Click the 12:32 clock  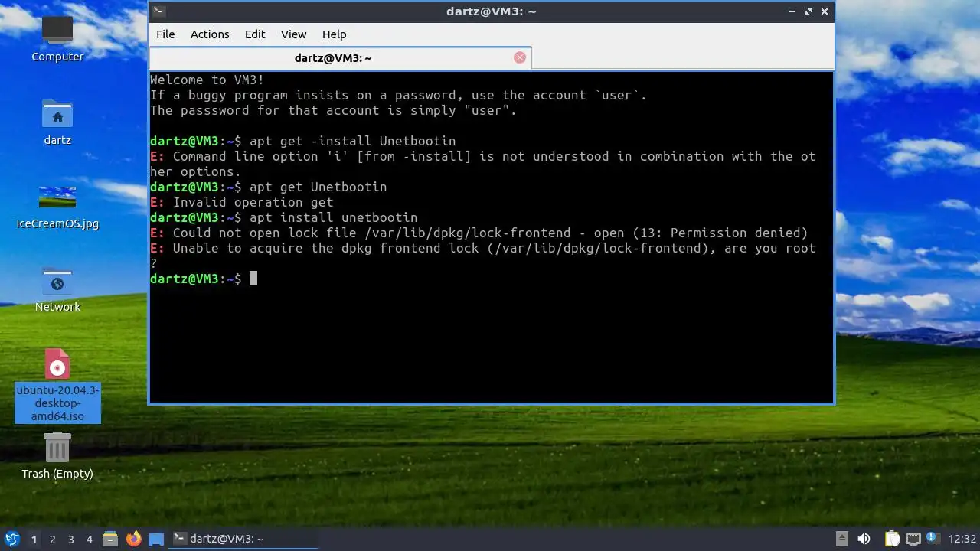click(x=962, y=540)
